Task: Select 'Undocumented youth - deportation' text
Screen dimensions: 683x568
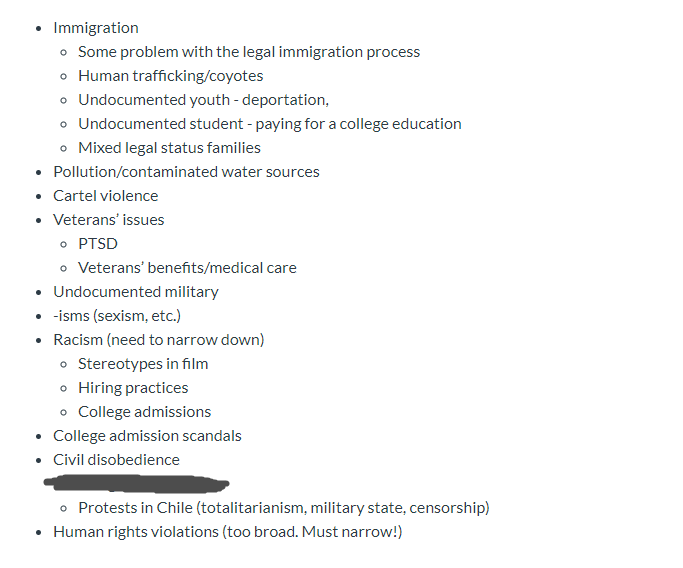Action: 203,100
